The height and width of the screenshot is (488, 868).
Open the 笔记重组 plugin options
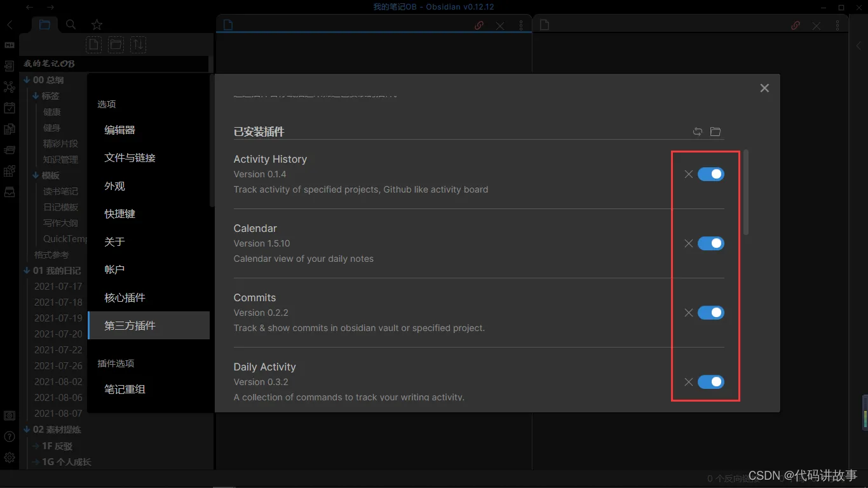click(149, 389)
